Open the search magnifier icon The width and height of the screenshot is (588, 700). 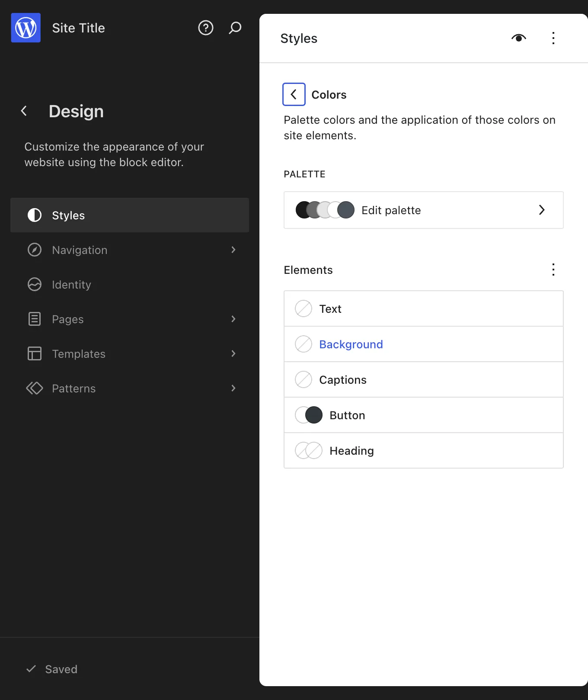(235, 28)
